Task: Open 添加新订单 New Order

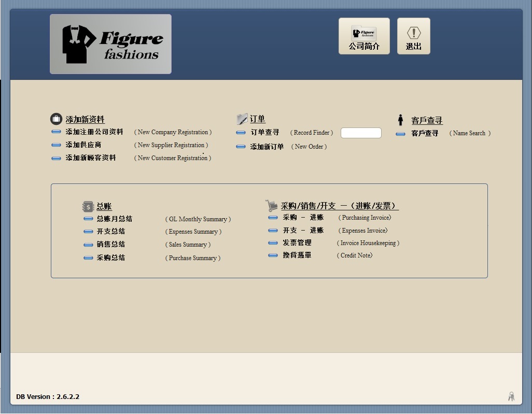Action: click(x=267, y=147)
